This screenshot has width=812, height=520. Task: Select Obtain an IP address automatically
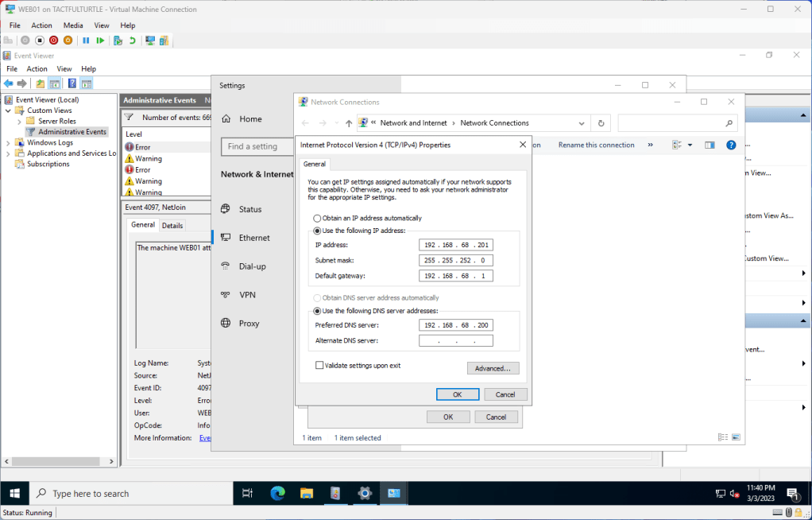[x=318, y=218]
